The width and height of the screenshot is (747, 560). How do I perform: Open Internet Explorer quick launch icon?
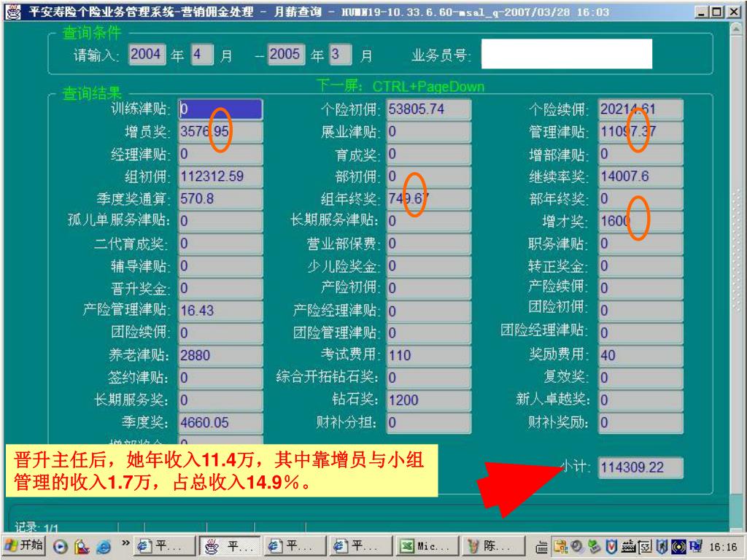point(104,547)
